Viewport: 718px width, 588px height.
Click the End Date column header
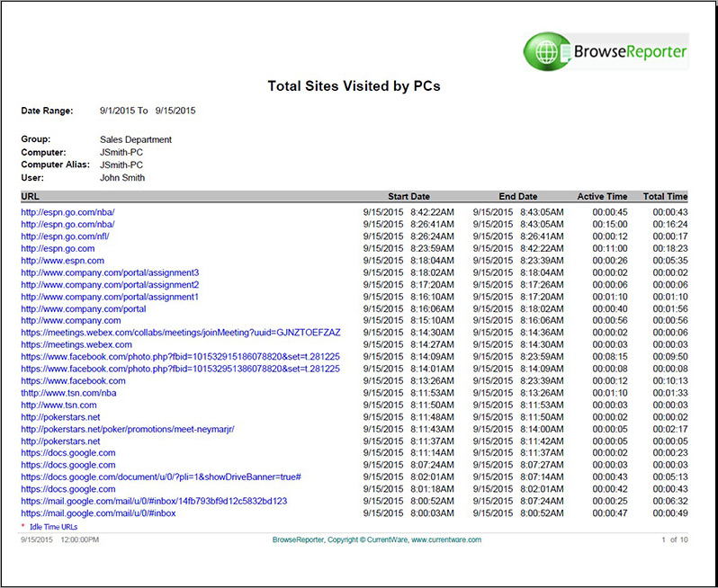coord(518,196)
